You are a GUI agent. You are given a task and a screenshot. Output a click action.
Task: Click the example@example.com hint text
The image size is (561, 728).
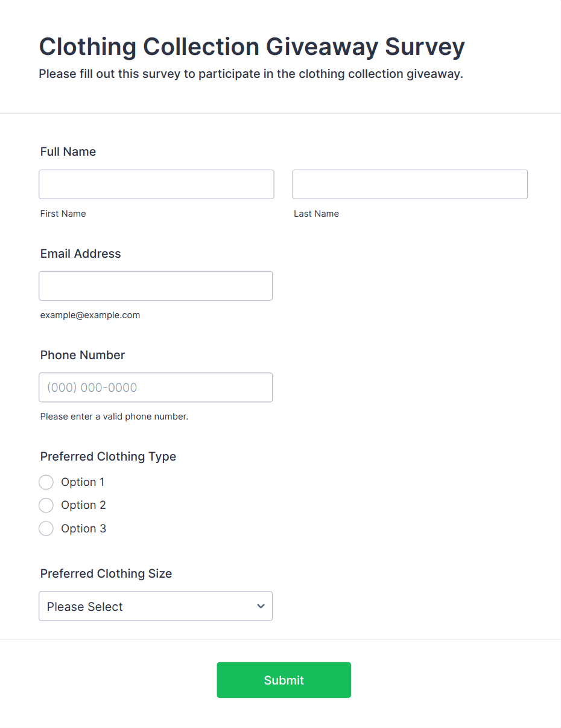(90, 315)
